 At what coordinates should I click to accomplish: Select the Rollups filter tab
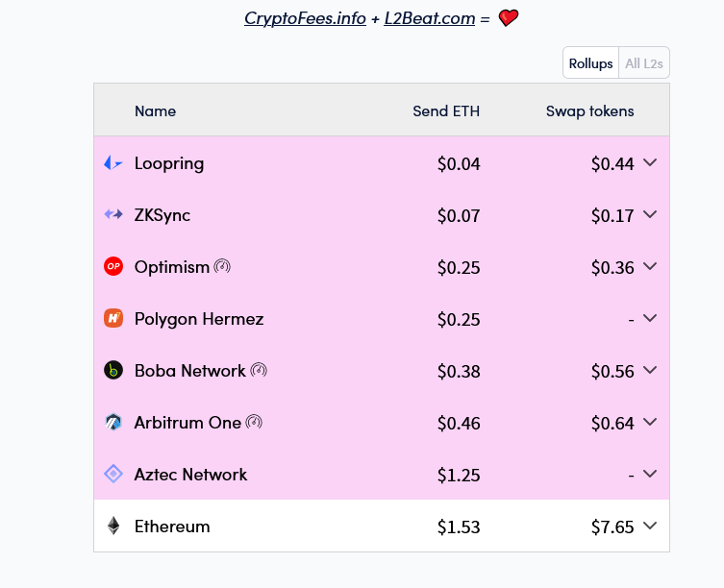click(x=590, y=62)
